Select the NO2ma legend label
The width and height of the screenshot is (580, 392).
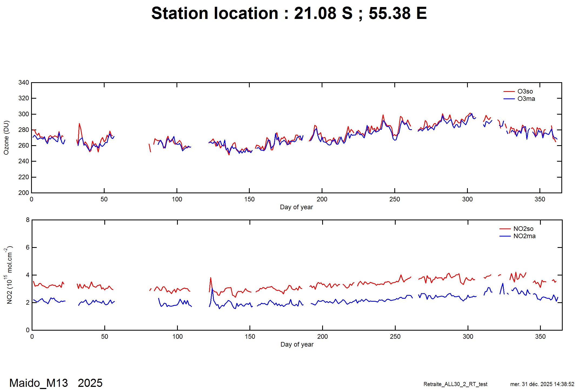tap(525, 236)
